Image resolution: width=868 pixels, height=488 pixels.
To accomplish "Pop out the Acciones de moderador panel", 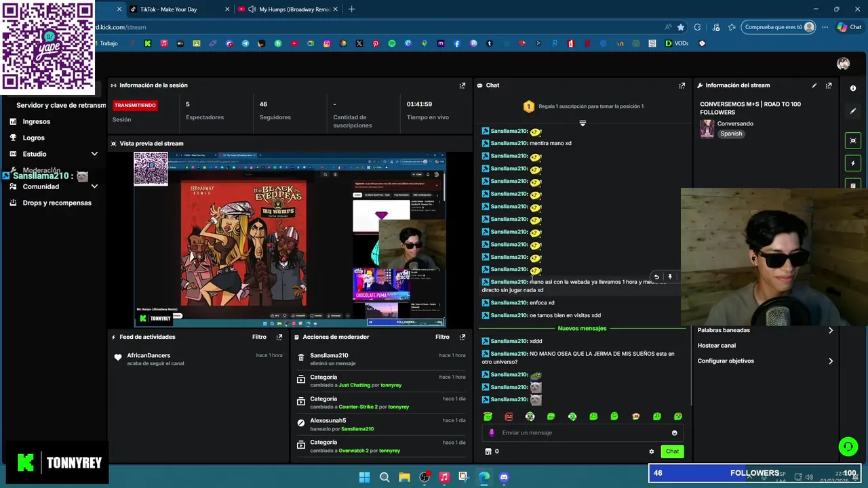I will [462, 337].
